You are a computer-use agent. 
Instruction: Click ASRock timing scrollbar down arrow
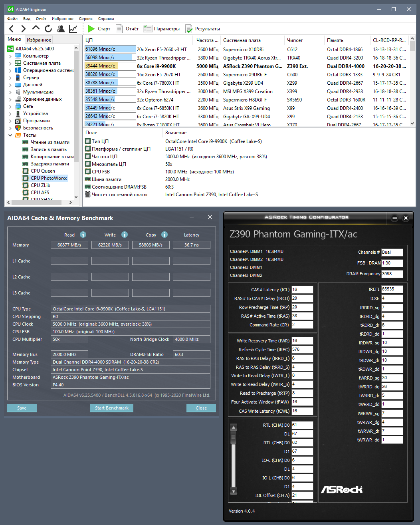click(x=234, y=491)
